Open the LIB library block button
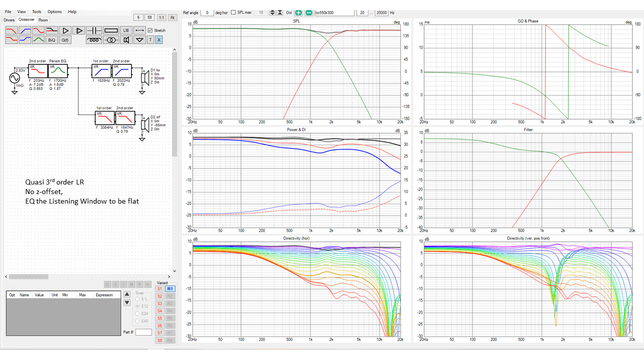 [126, 30]
